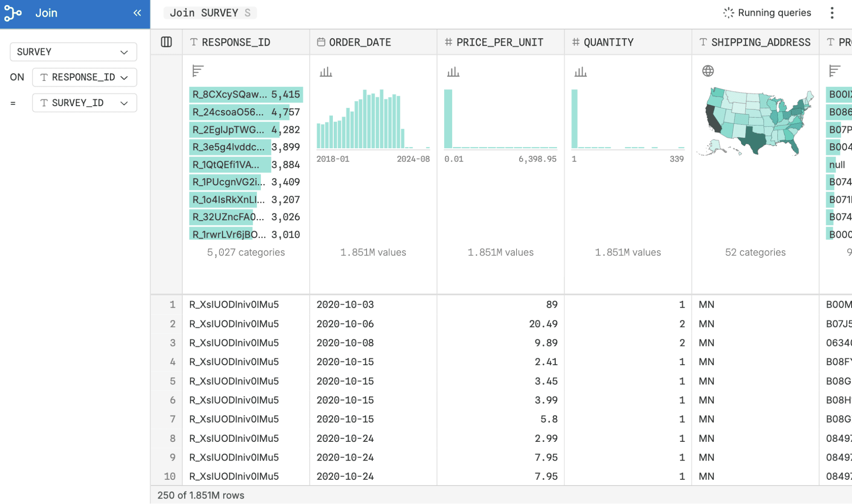Click row 5 number cell

pyautogui.click(x=172, y=381)
